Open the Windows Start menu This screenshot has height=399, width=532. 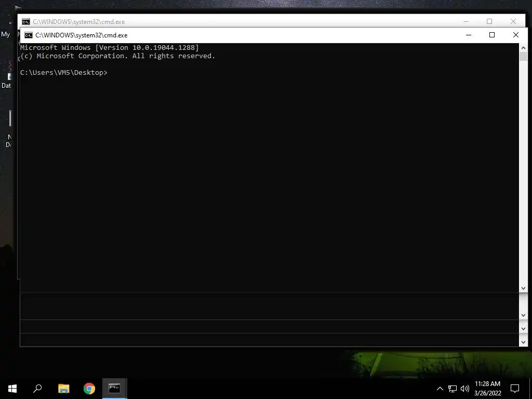tap(12, 389)
